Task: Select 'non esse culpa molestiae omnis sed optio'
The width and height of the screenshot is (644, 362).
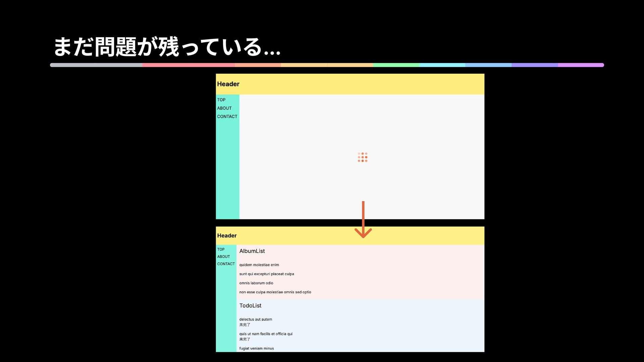Action: click(275, 292)
